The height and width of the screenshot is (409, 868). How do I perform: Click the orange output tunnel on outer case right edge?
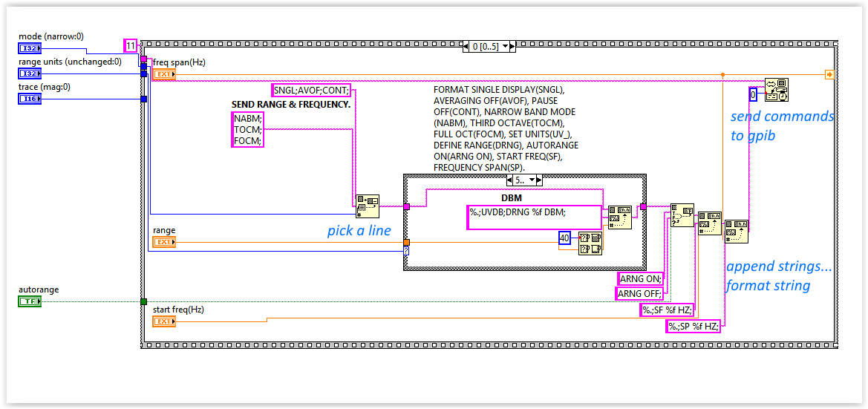(829, 74)
